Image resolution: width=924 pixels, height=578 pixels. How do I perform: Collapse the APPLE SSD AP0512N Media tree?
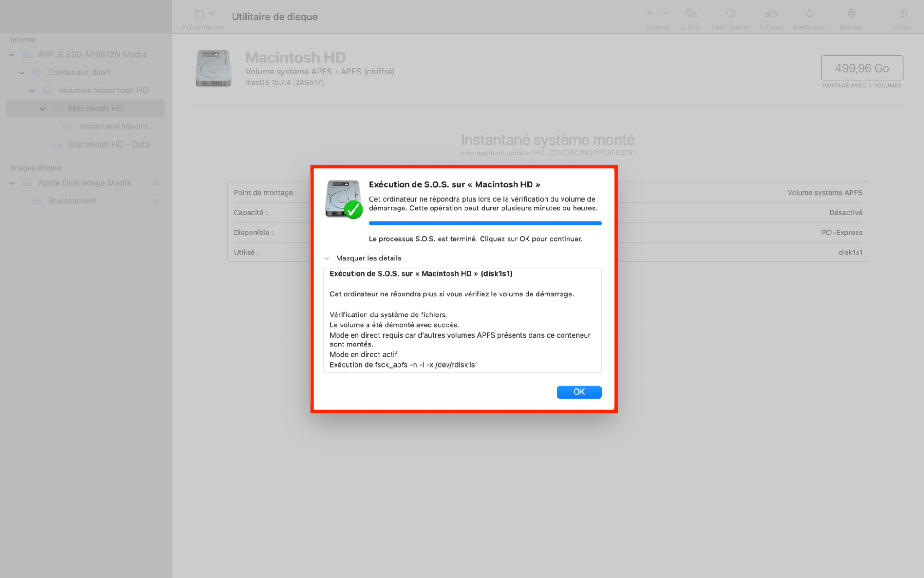[12, 55]
